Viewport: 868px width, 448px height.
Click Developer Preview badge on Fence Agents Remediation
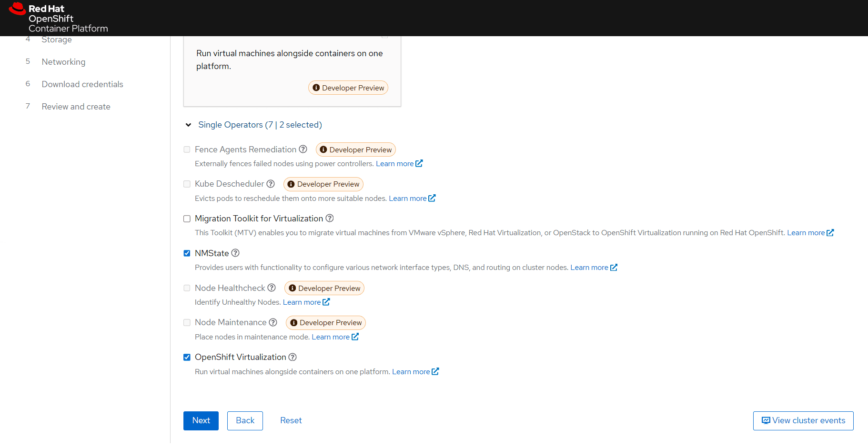point(356,149)
